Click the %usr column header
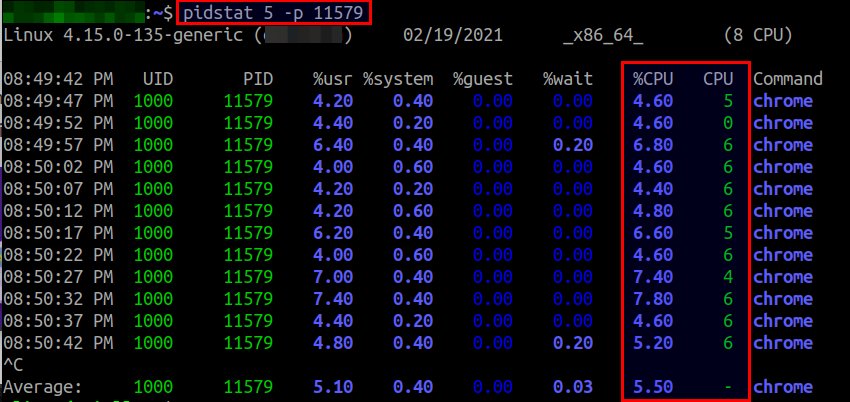Viewport: 850px width, 402px height. (332, 79)
